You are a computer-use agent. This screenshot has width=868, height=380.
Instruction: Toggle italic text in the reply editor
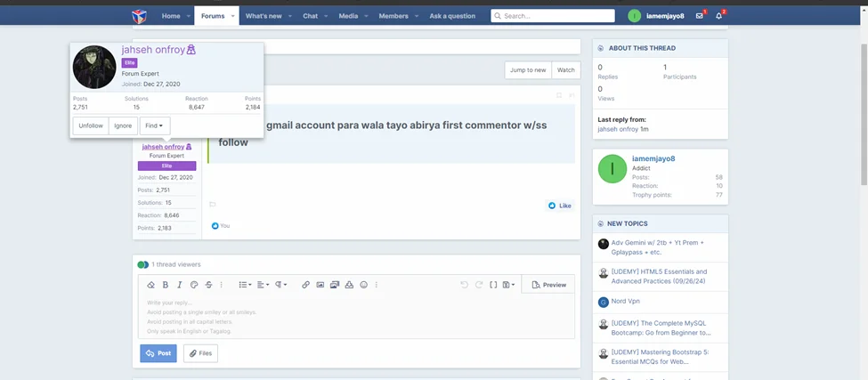click(179, 285)
